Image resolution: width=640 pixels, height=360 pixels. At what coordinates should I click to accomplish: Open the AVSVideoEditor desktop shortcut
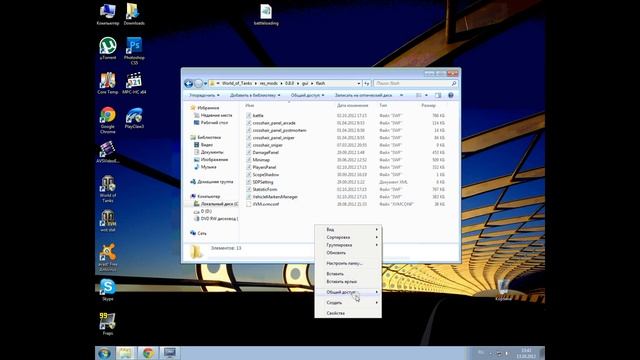tap(108, 152)
